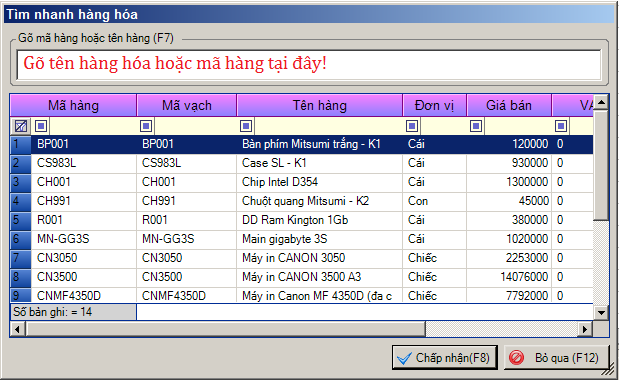Select row header number 2
Viewport: 619px width, 380px height.
[x=21, y=163]
